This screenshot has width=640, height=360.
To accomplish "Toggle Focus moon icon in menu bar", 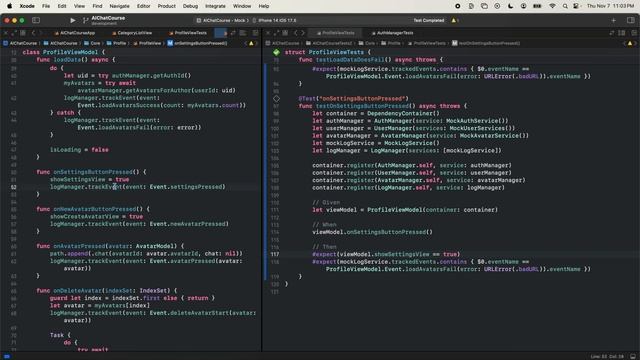I will [510, 6].
